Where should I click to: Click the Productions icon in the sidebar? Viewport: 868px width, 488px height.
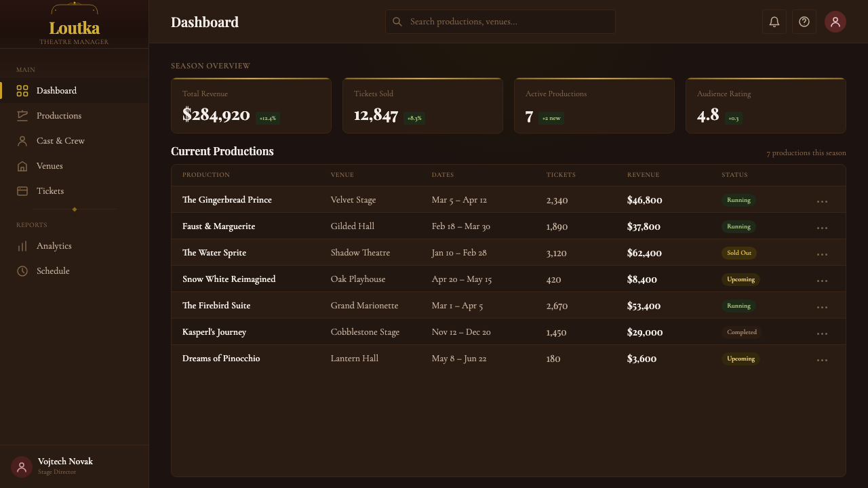(x=22, y=116)
